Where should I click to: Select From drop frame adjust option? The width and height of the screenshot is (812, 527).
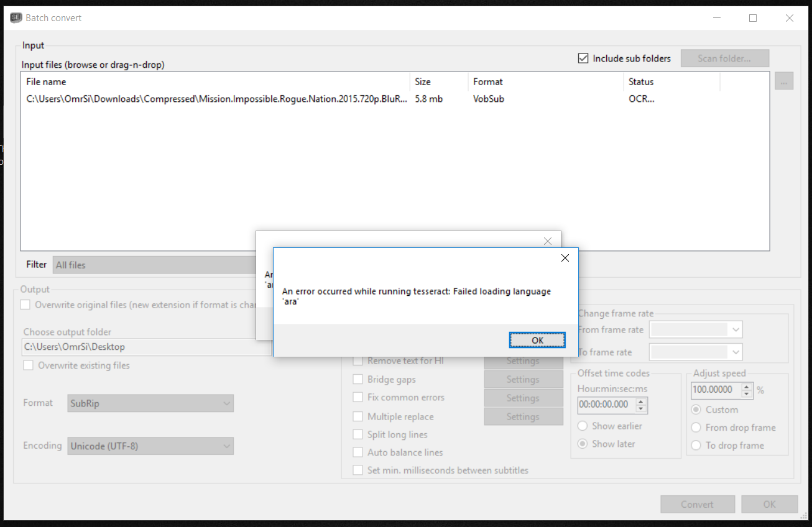point(696,428)
